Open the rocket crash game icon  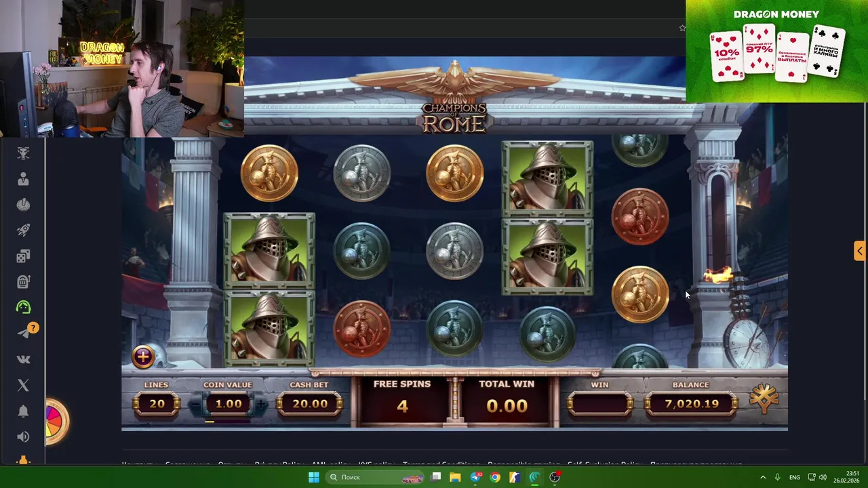click(23, 230)
